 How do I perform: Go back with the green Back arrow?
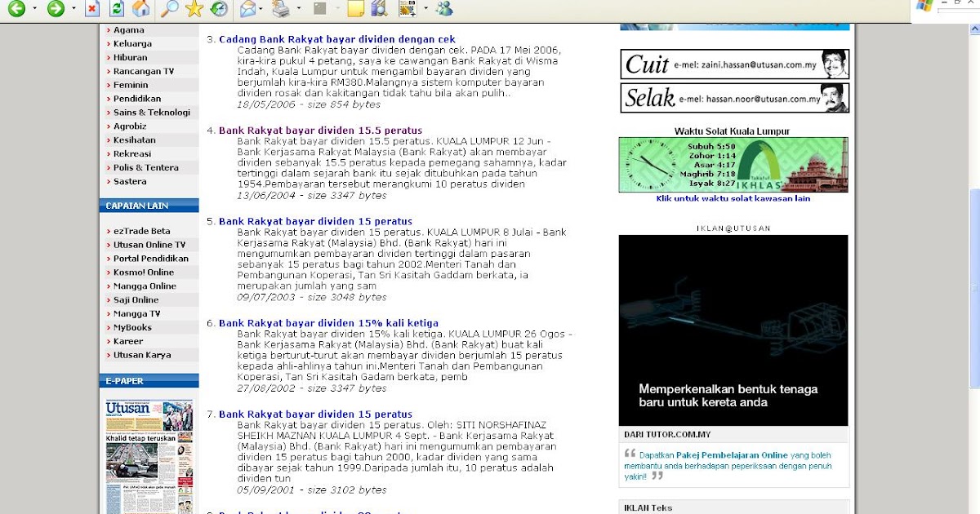coord(16,9)
